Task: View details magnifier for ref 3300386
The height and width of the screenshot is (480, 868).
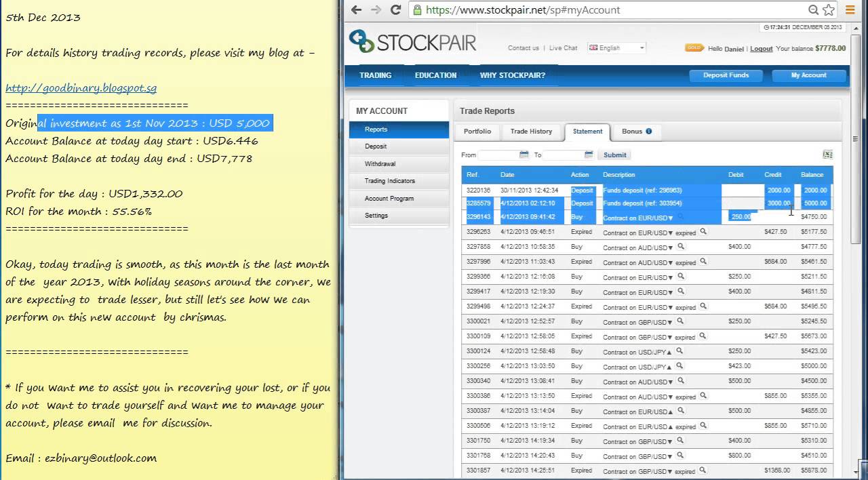Action: coord(703,396)
